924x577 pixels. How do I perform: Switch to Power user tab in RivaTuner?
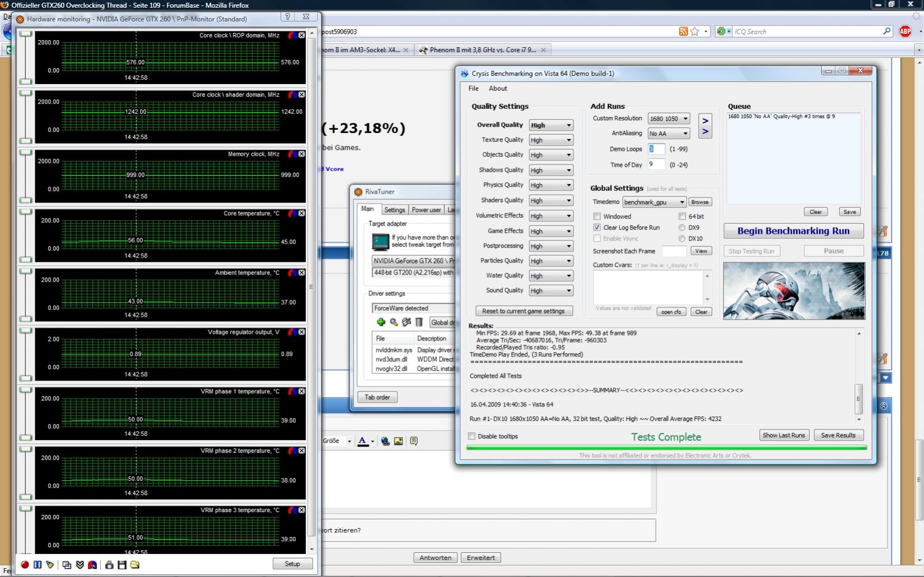coord(426,210)
